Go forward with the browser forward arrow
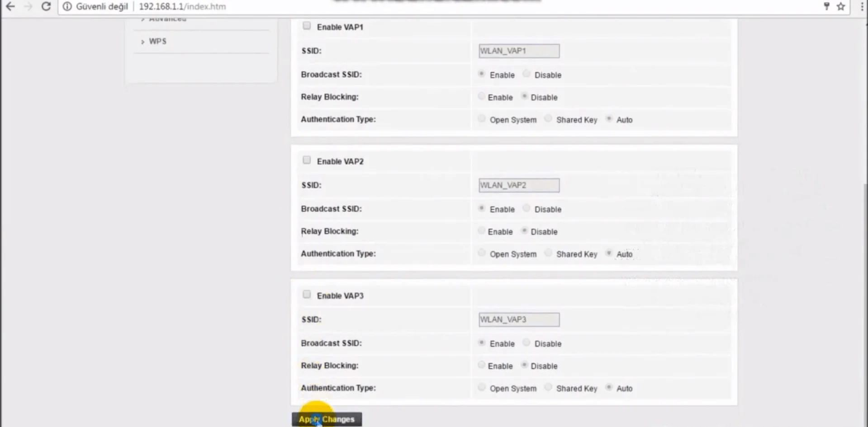The height and width of the screenshot is (427, 868). click(28, 6)
